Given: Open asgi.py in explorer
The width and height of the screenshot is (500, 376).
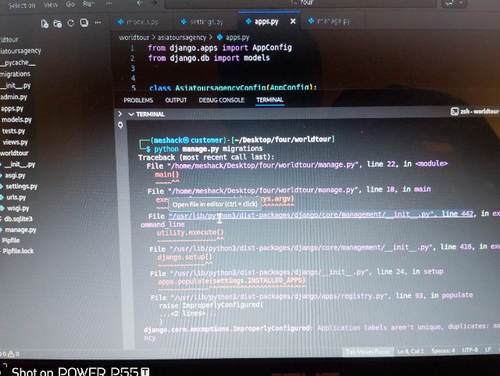Looking at the screenshot, I should [14, 175].
